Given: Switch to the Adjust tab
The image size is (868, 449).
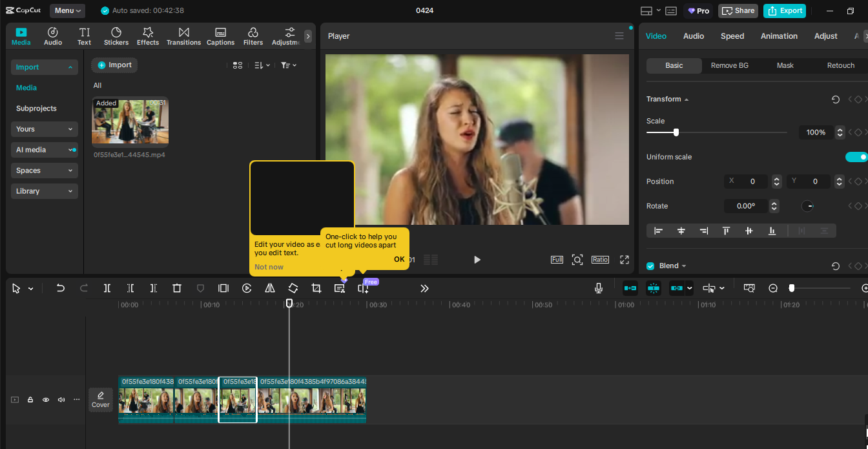Looking at the screenshot, I should coord(826,36).
